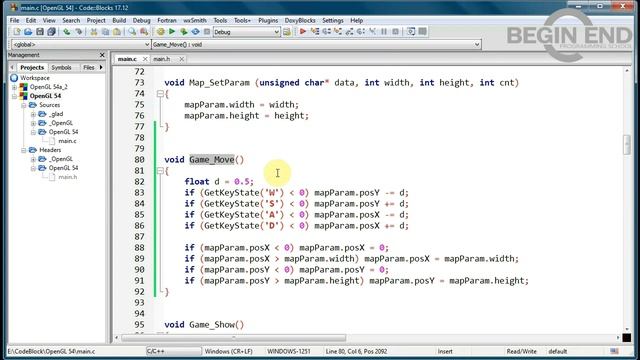
Task: Open the Build menu
Action: pos(119,20)
